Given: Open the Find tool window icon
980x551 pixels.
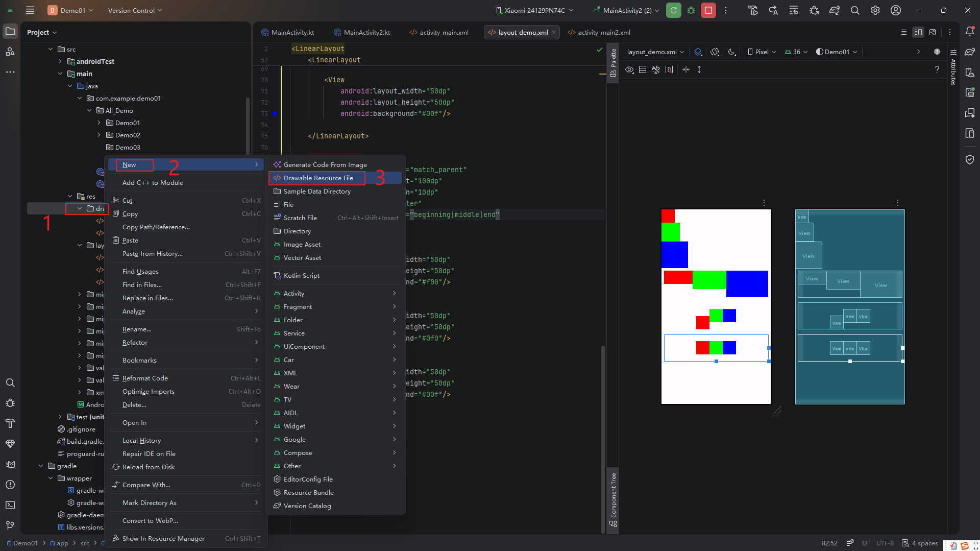Looking at the screenshot, I should tap(10, 382).
